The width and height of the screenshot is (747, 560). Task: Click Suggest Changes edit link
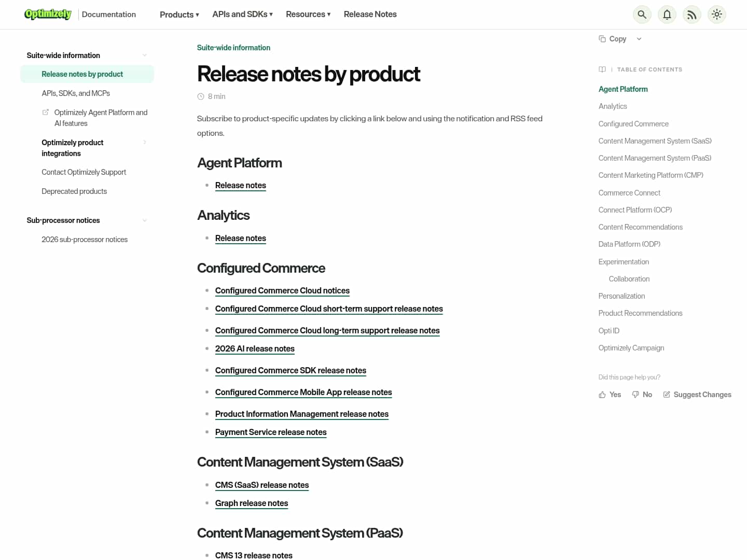click(697, 395)
